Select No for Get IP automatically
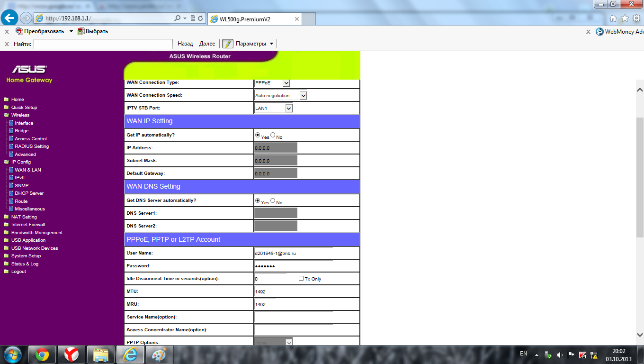This screenshot has width=644, height=364. (273, 135)
